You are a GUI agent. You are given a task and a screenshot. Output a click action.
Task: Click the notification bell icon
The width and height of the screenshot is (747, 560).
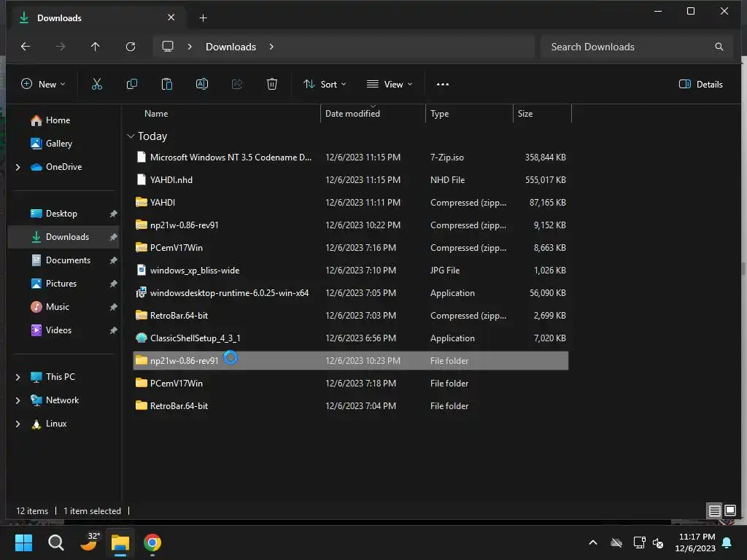[727, 542]
